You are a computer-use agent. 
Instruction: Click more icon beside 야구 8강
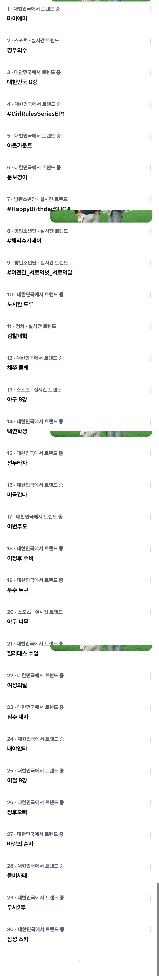pos(150,390)
